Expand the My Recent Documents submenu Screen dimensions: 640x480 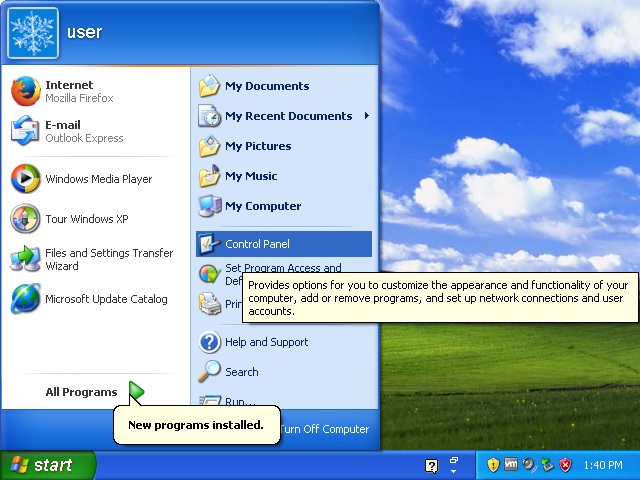pyautogui.click(x=288, y=116)
